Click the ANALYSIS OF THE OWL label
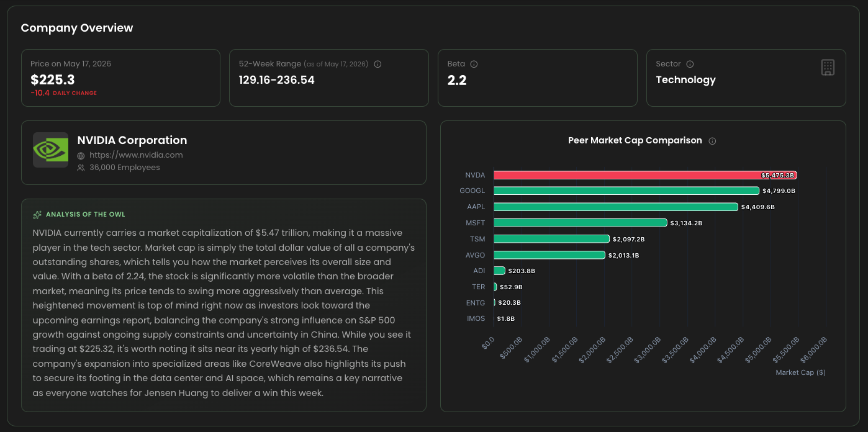The height and width of the screenshot is (432, 868). (86, 215)
